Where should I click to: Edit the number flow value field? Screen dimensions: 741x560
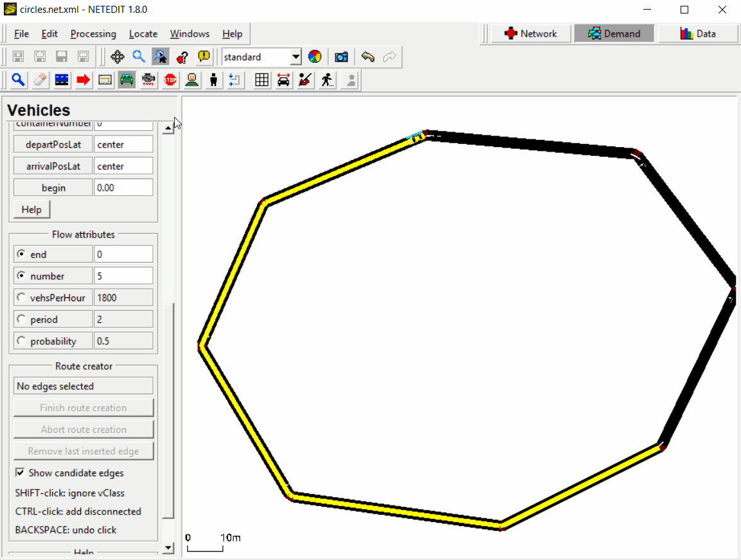(x=123, y=276)
